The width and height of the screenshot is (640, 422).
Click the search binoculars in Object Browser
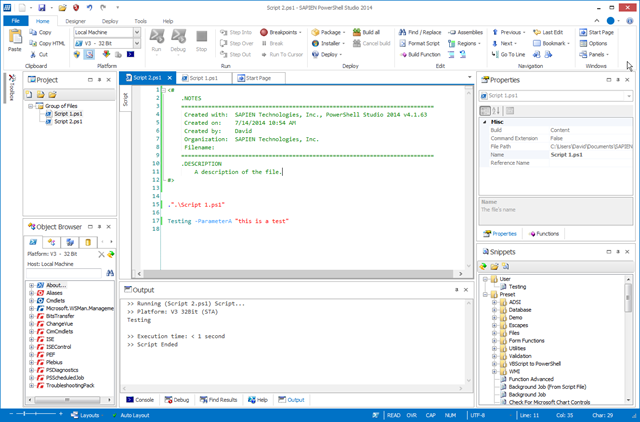(110, 273)
